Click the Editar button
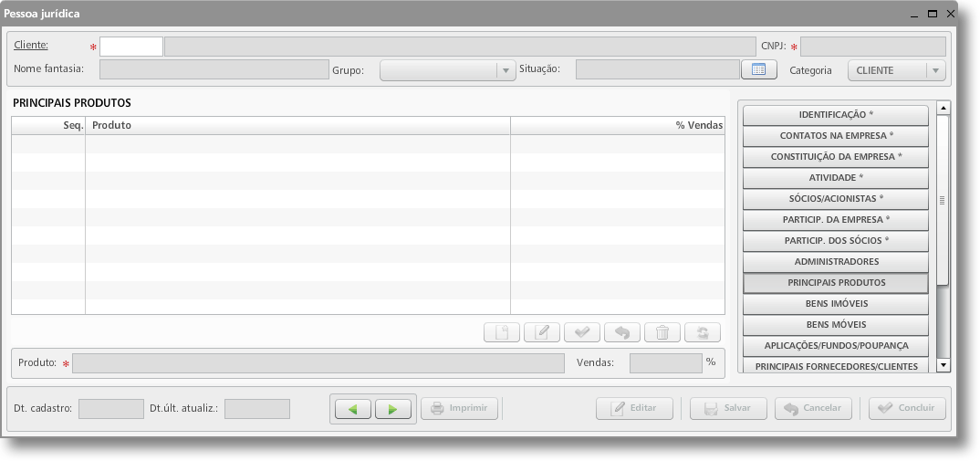This screenshot has width=980, height=461. 634,408
